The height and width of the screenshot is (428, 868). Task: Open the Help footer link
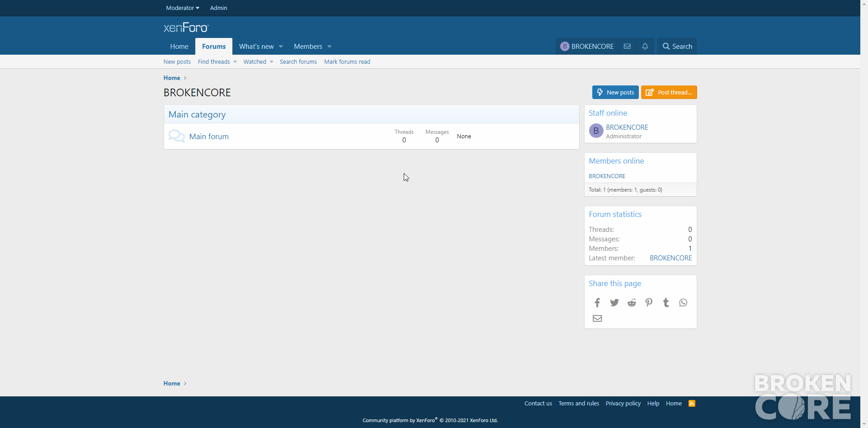click(653, 404)
